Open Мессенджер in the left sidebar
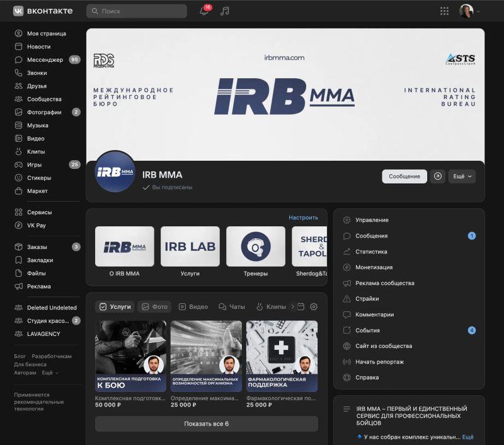504x445 pixels. (x=45, y=60)
